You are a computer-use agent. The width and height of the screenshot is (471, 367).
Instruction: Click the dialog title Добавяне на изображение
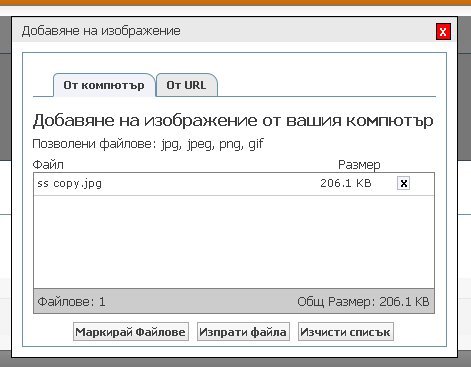(101, 31)
